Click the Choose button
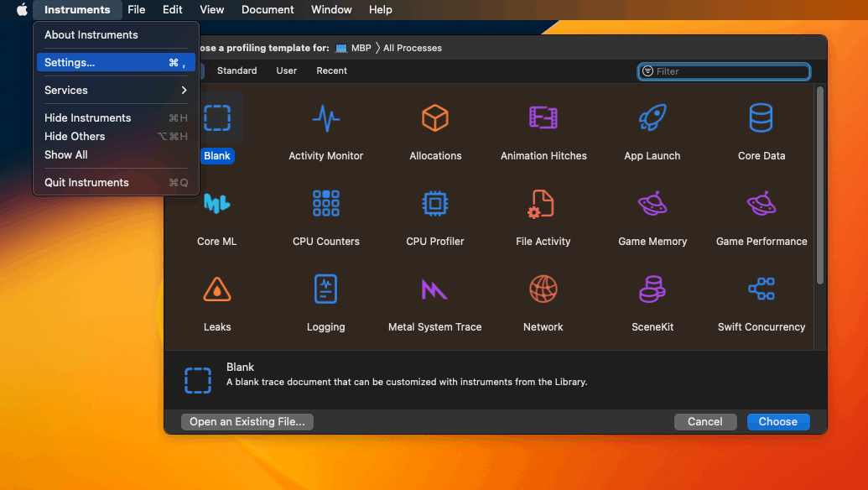The height and width of the screenshot is (490, 868). 777,422
